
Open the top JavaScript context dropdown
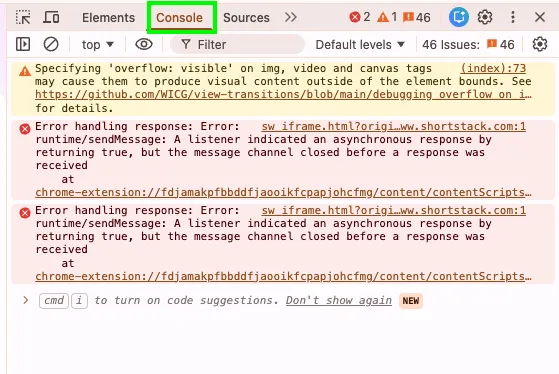point(97,45)
